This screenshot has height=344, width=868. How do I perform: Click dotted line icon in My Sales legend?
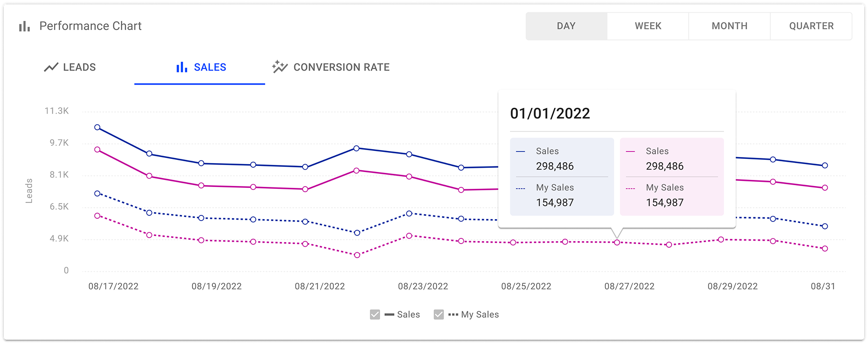pyautogui.click(x=453, y=315)
